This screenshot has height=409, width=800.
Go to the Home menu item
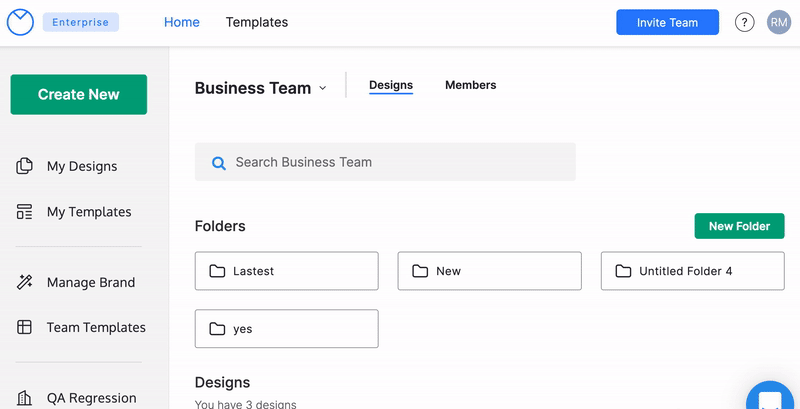point(182,22)
